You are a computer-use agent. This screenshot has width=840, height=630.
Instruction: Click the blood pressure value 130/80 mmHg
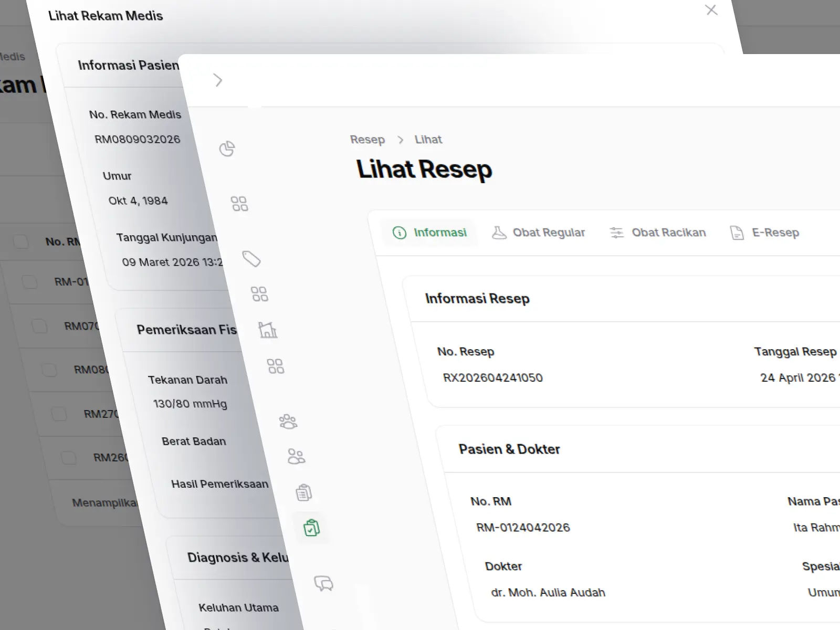click(190, 404)
